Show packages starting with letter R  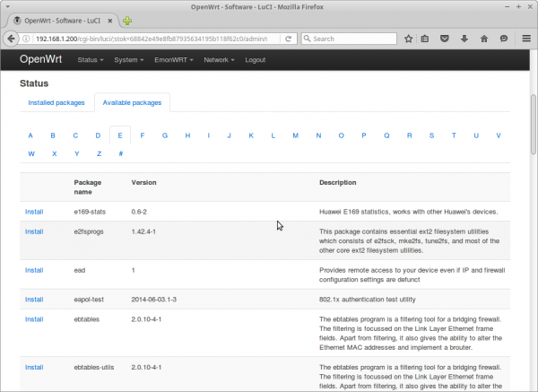(410, 135)
